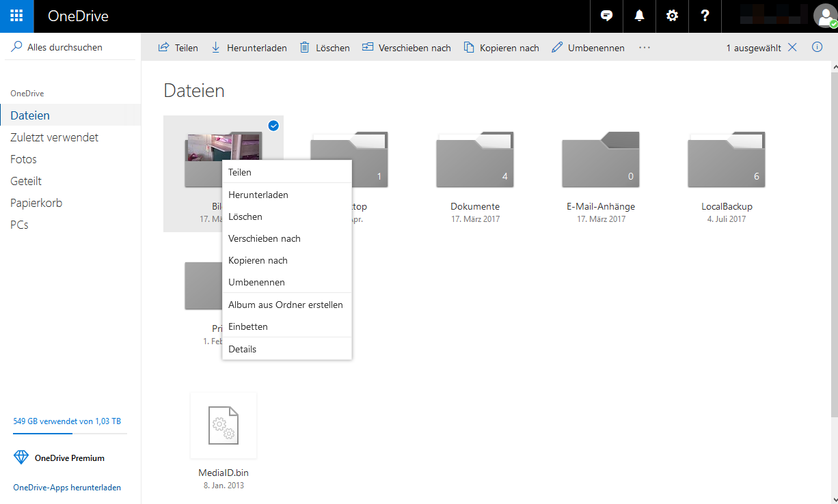This screenshot has height=504, width=838.
Task: Click Kopieren nach in the command bar
Action: (x=501, y=48)
